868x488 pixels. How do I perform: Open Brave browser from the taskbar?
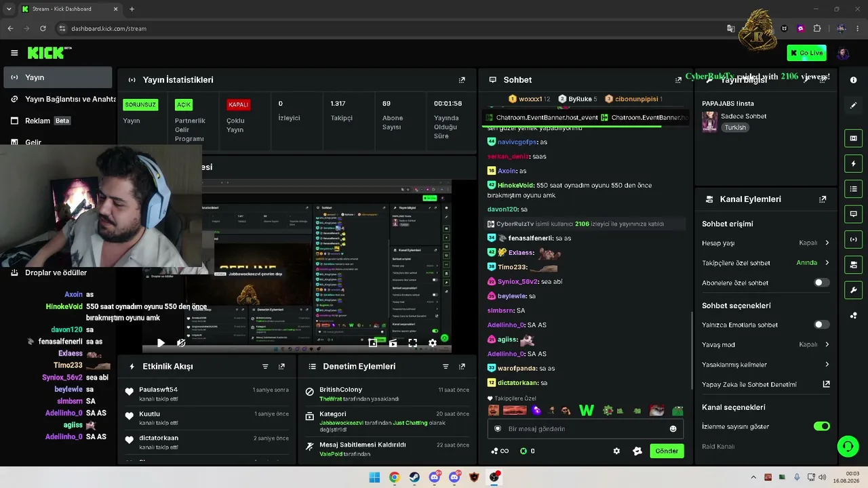[475, 477]
